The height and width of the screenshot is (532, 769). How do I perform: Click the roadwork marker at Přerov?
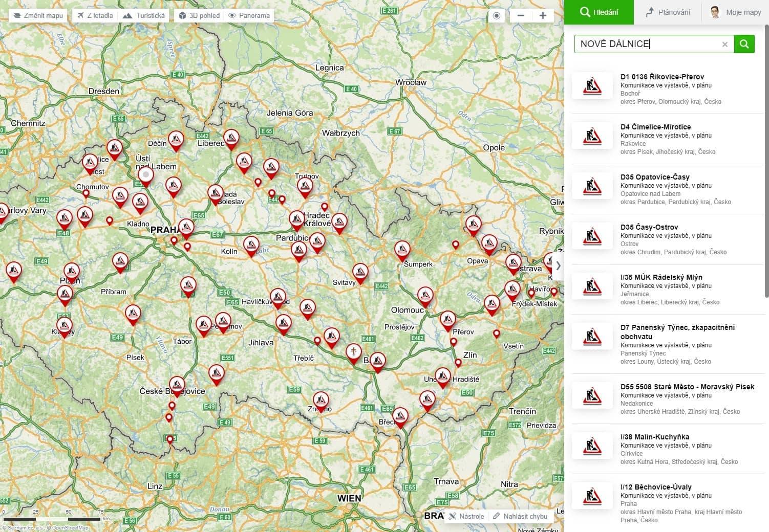[x=448, y=321]
